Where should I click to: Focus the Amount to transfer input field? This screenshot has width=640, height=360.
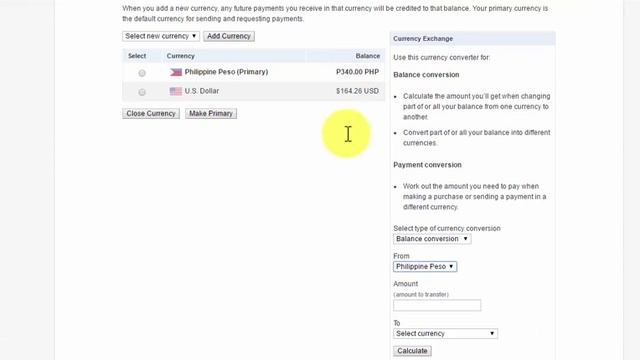pyautogui.click(x=437, y=305)
